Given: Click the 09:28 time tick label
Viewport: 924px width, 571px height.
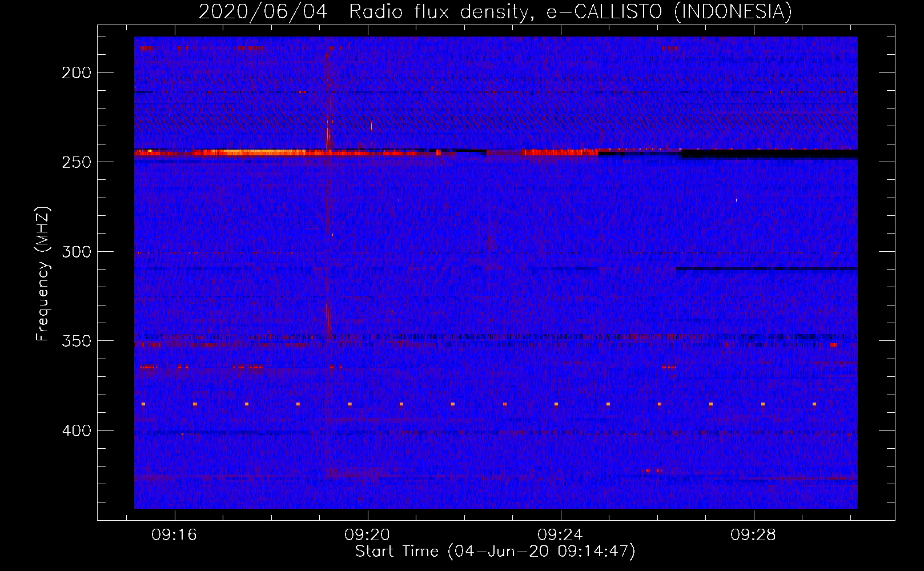Looking at the screenshot, I should point(753,535).
